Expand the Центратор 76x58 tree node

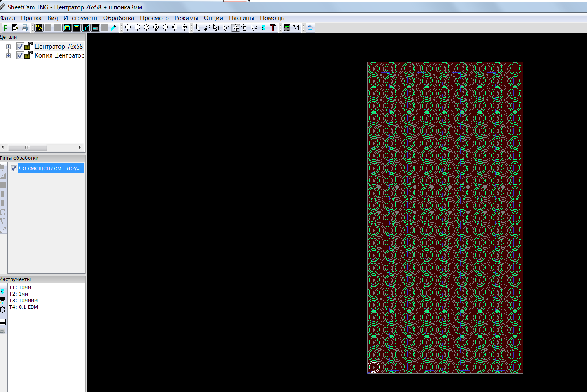coord(8,47)
